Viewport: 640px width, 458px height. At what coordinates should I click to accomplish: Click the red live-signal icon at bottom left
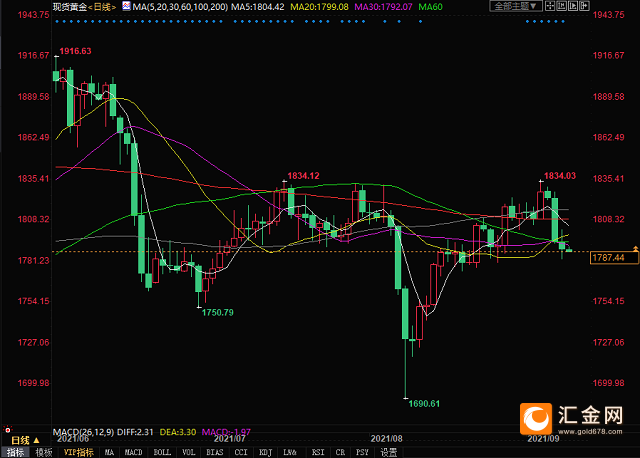(x=7, y=430)
